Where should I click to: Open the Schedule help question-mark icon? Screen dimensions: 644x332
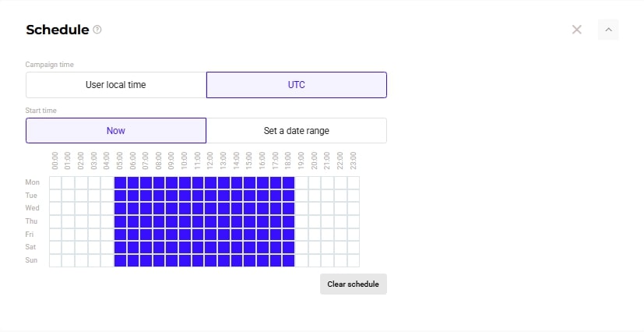pyautogui.click(x=97, y=30)
